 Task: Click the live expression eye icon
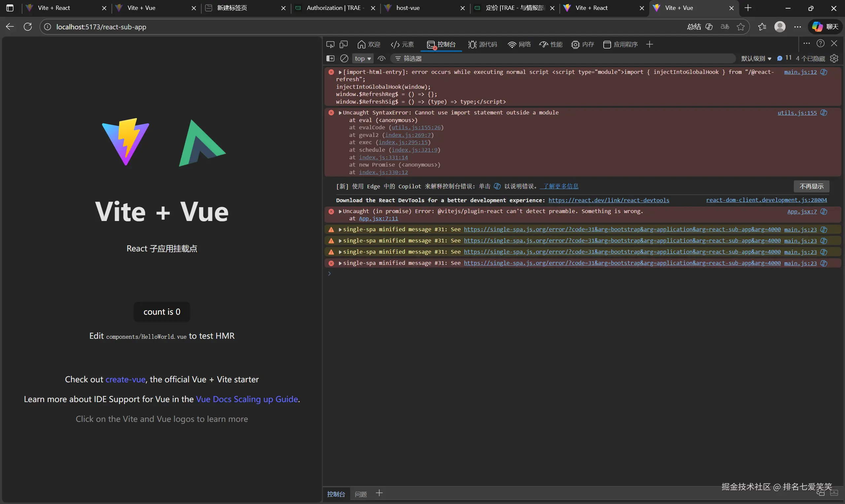[382, 58]
